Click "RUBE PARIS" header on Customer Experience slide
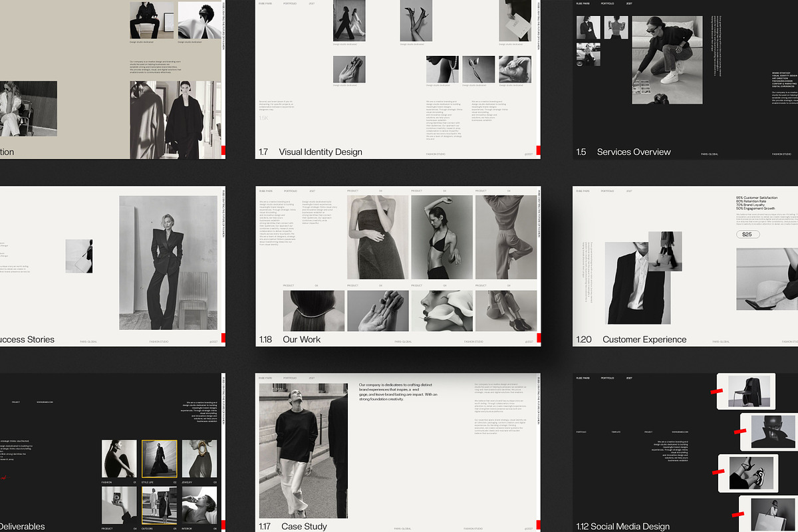 [583, 191]
